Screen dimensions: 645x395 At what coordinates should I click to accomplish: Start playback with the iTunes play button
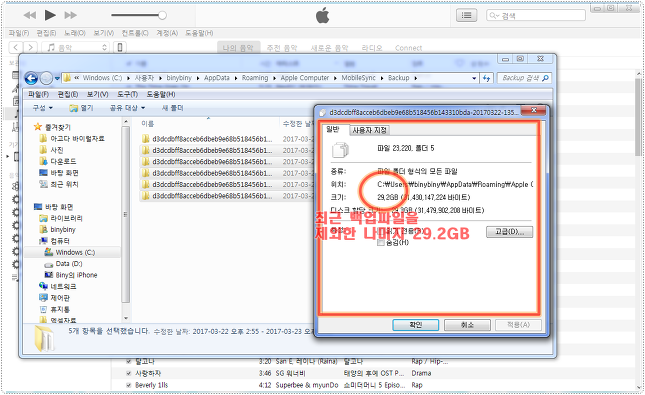[50, 15]
